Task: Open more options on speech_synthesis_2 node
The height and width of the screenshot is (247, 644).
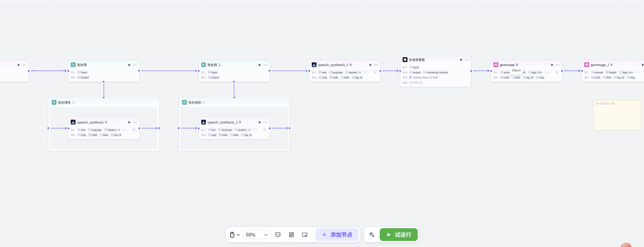Action: [265, 122]
